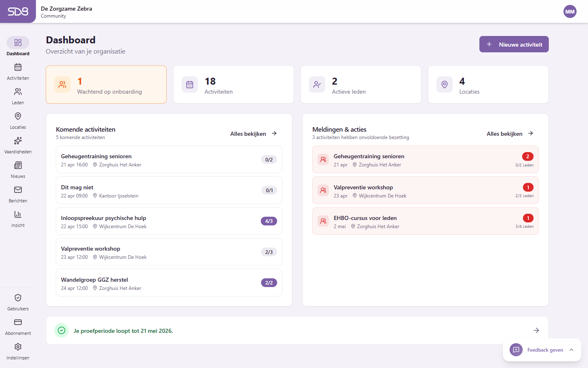This screenshot has height=368, width=588.
Task: Select the Dashboard sidebar item
Action: tap(18, 42)
